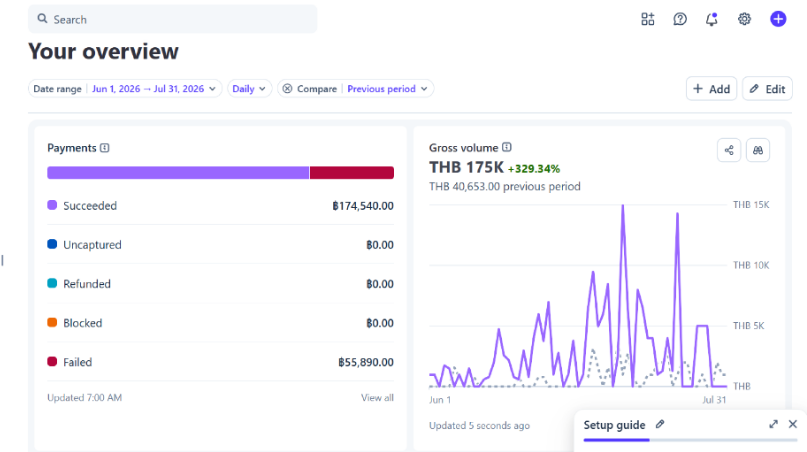Open the settings gear

[x=744, y=20]
